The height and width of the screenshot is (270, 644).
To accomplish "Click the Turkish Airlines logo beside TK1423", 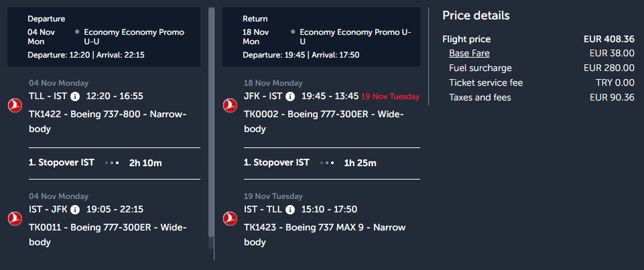I will click(x=229, y=218).
